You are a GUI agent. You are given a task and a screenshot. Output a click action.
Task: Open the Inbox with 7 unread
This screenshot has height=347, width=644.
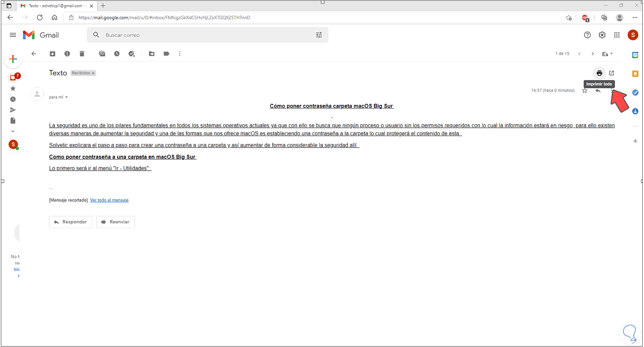click(x=13, y=78)
